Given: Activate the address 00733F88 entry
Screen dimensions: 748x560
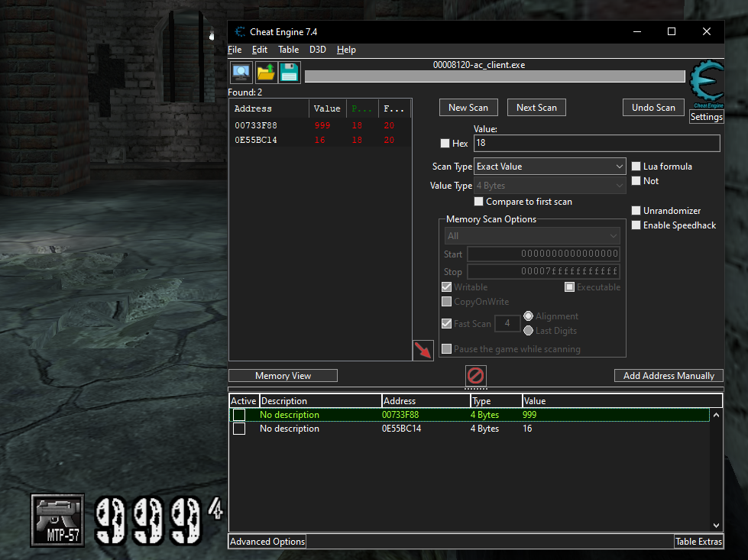Looking at the screenshot, I should pyautogui.click(x=238, y=414).
